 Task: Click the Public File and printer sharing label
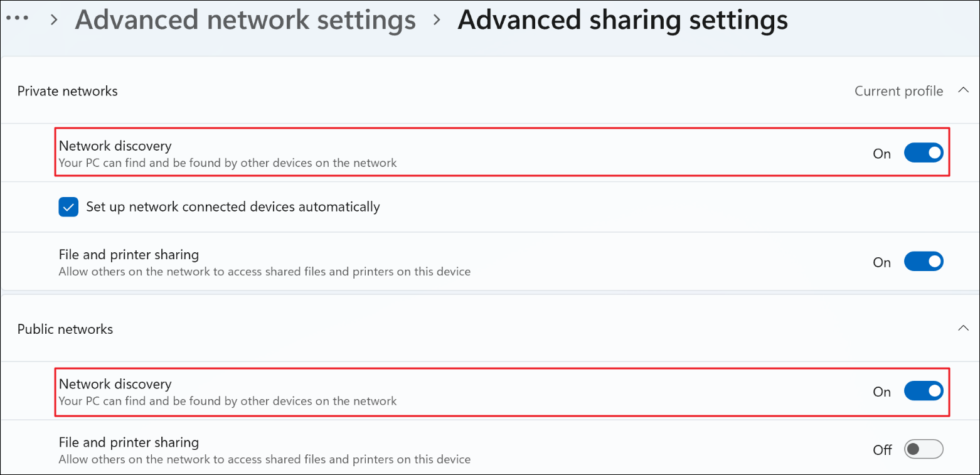tap(129, 442)
